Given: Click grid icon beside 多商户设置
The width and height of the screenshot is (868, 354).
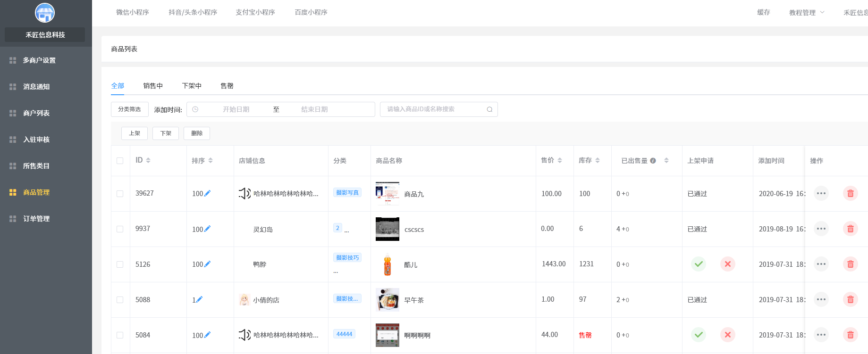Looking at the screenshot, I should point(13,60).
